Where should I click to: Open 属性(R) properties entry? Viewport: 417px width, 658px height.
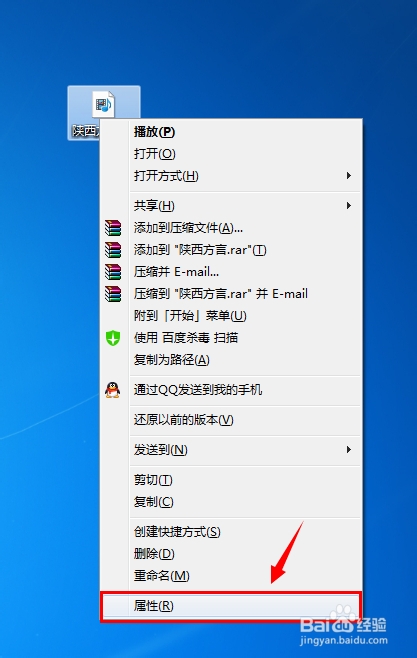154,606
